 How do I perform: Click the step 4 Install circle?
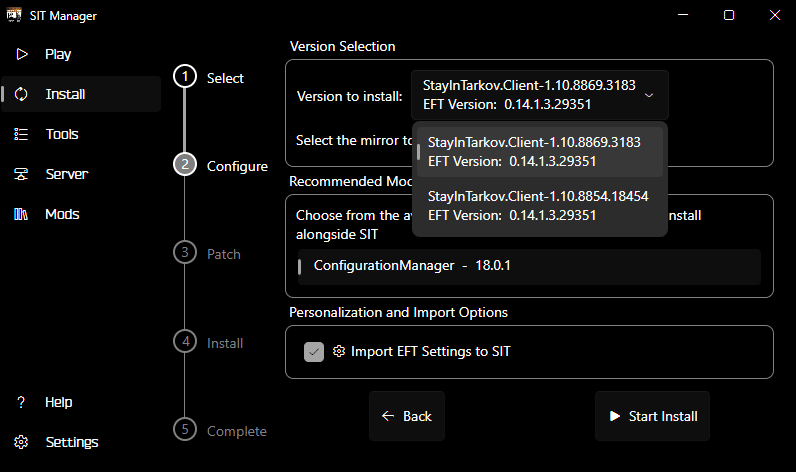[185, 341]
